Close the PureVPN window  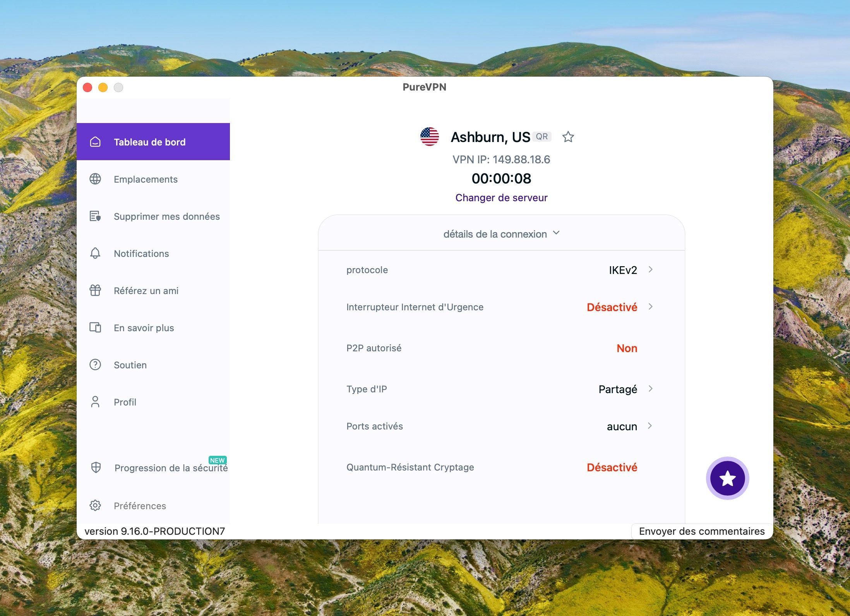tap(87, 87)
